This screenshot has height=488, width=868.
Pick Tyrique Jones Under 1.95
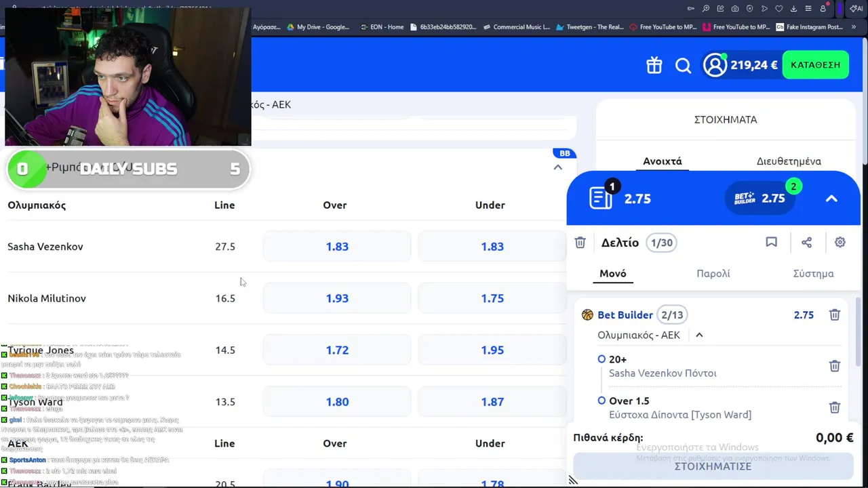(x=492, y=350)
